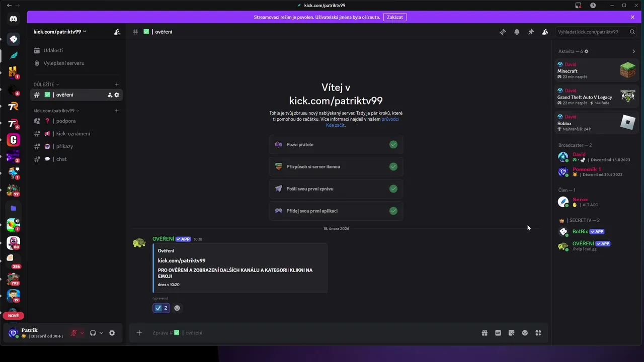Collapse the DŮLEŽITÉ category

tap(46, 84)
